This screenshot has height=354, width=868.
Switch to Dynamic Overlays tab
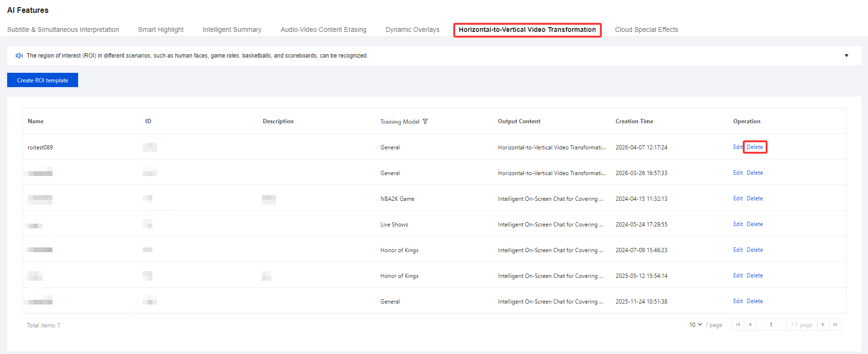(x=412, y=29)
